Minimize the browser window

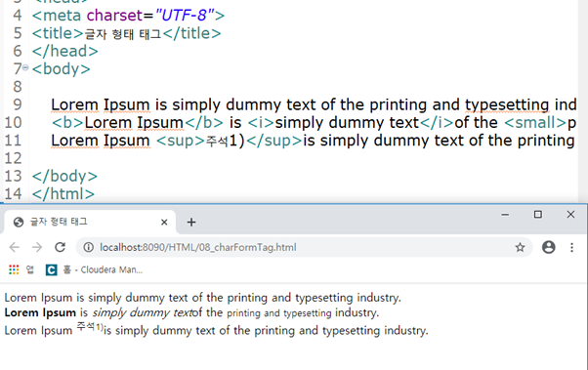pyautogui.click(x=505, y=215)
